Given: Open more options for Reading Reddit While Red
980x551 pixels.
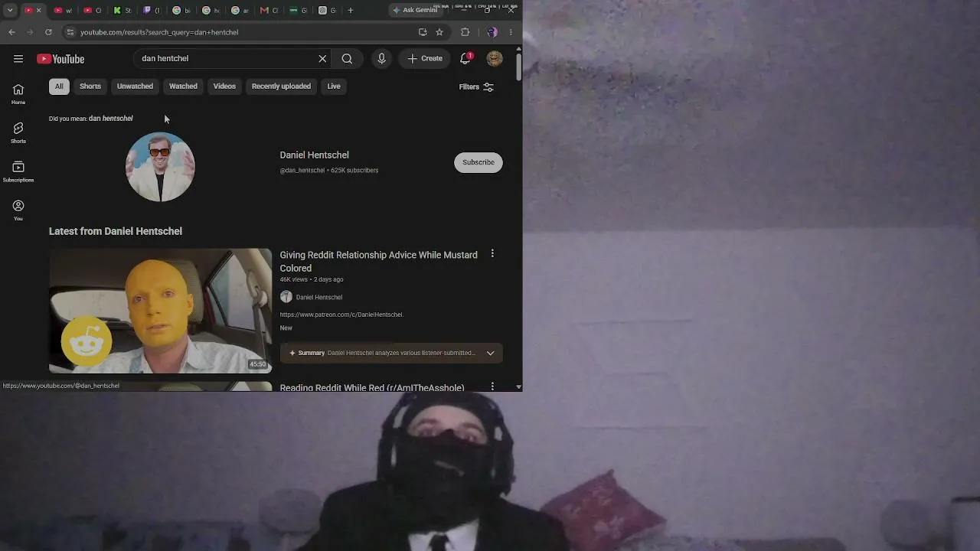Looking at the screenshot, I should tap(492, 386).
